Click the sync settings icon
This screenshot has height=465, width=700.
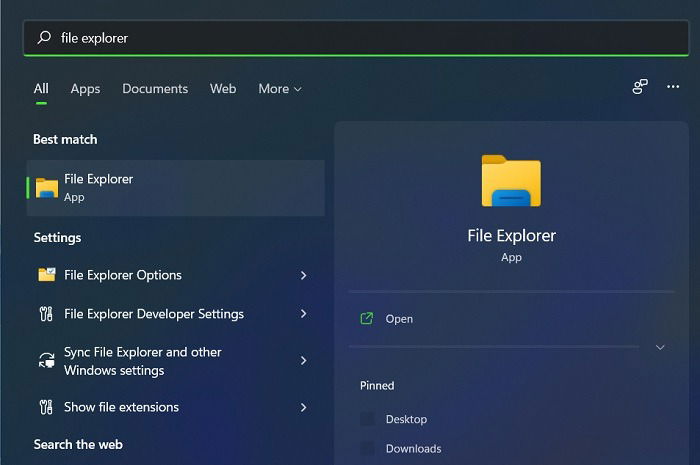[x=46, y=360]
